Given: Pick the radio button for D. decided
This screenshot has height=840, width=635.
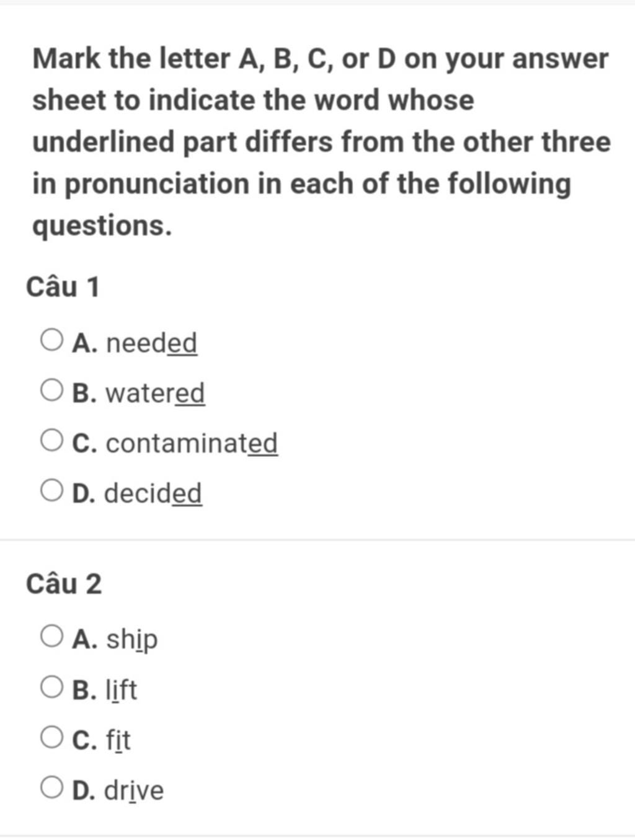Looking at the screenshot, I should coord(51,491).
